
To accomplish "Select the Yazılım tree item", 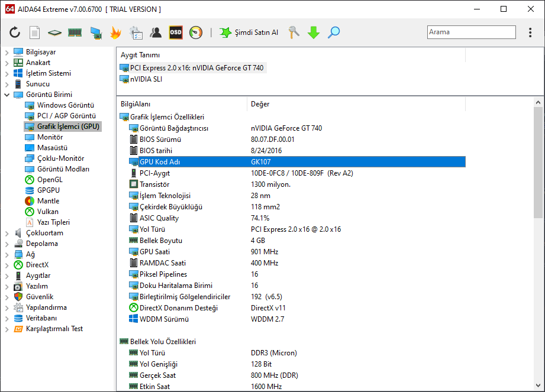I will pos(31,286).
